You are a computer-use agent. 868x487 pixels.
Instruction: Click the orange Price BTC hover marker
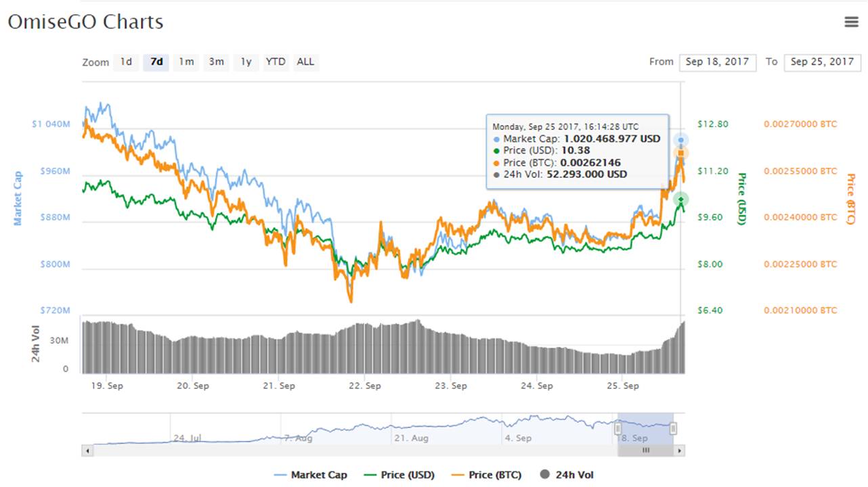tap(681, 154)
